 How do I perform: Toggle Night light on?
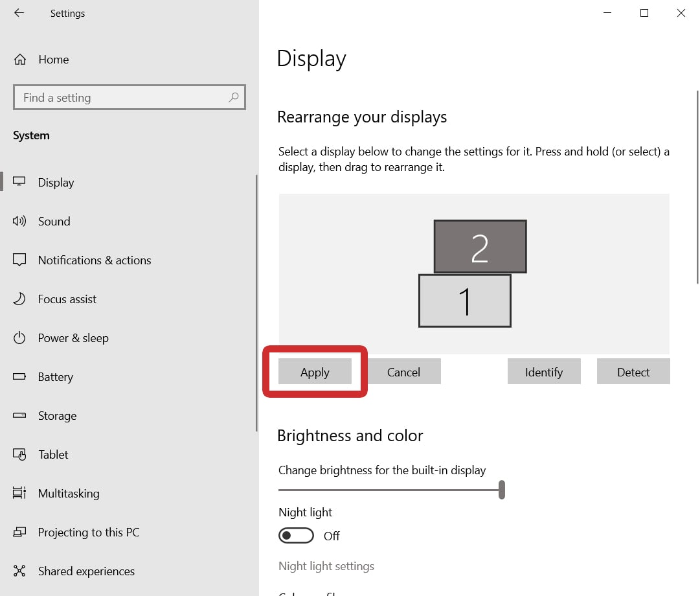(296, 535)
